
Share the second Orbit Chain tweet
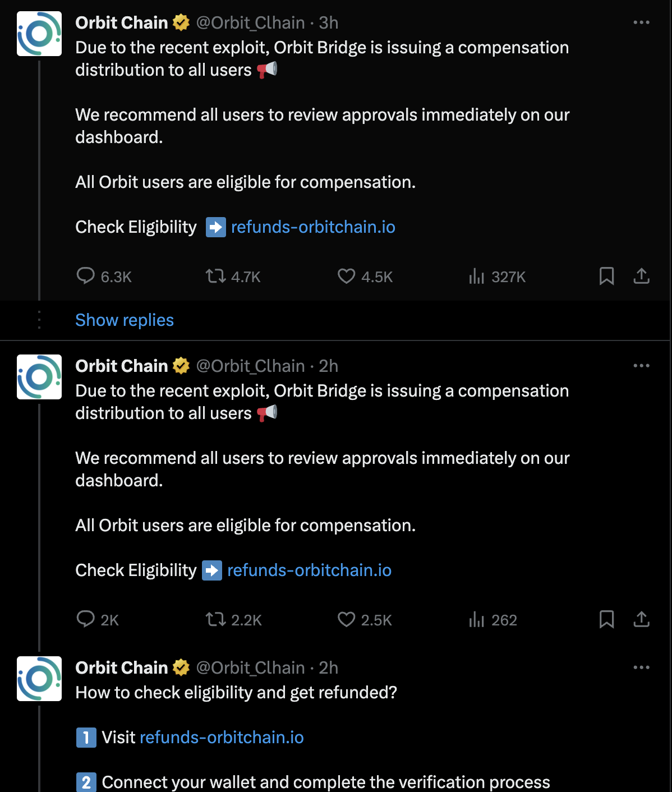coord(641,619)
